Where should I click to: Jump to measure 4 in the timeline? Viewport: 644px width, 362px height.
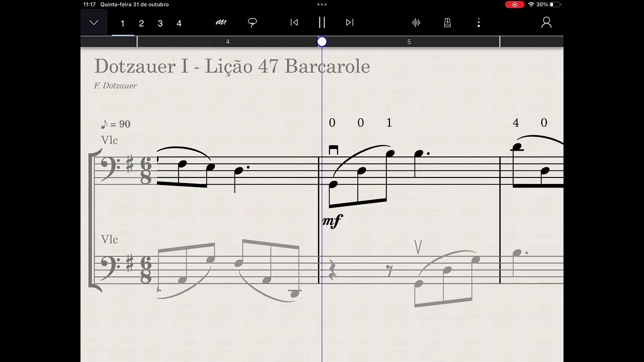click(227, 42)
